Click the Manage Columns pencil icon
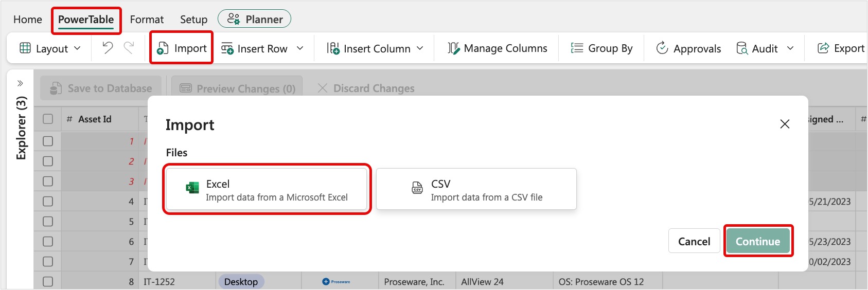The width and height of the screenshot is (868, 290). click(453, 48)
